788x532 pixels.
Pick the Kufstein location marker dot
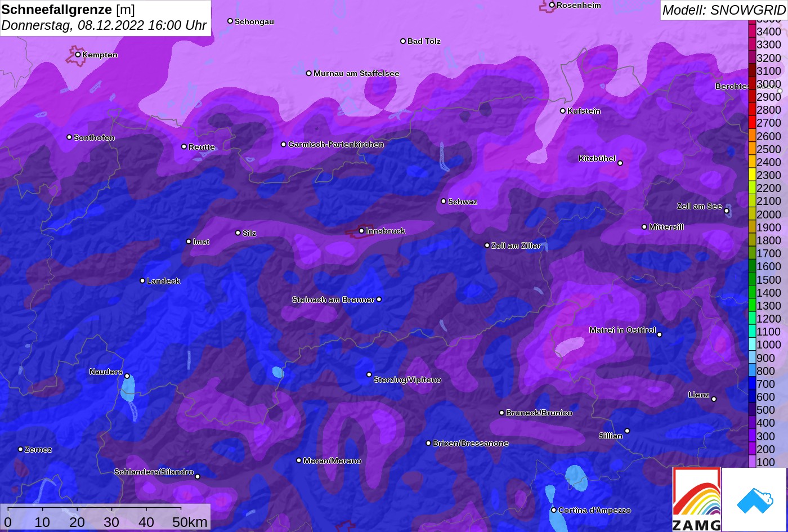[x=563, y=111]
